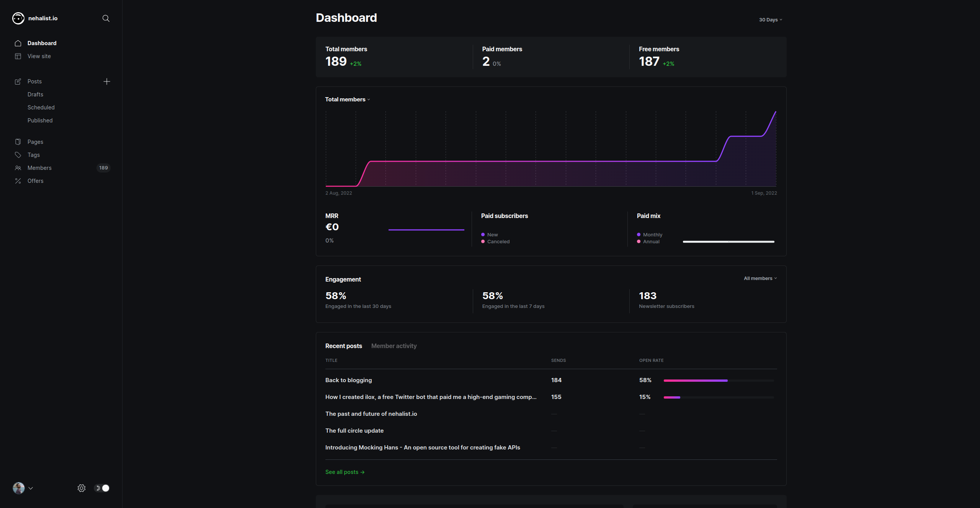Viewport: 980px width, 508px height.
Task: Click the members growth chart line
Action: [x=551, y=161]
